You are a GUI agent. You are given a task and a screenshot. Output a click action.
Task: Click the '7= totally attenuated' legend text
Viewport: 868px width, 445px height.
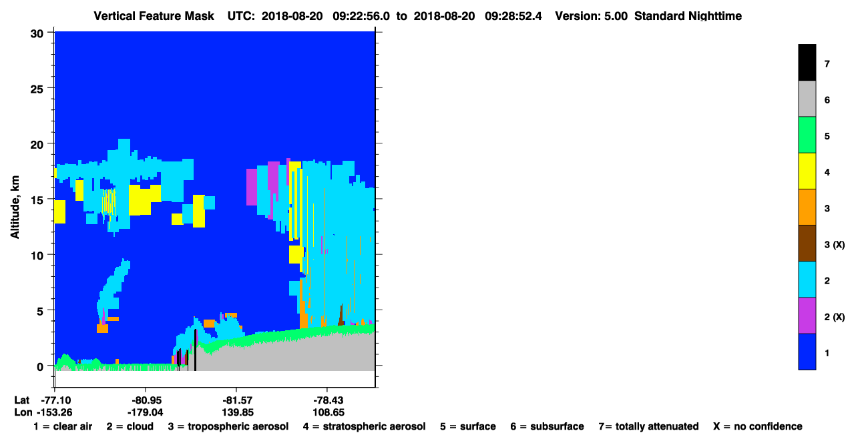coord(648,426)
